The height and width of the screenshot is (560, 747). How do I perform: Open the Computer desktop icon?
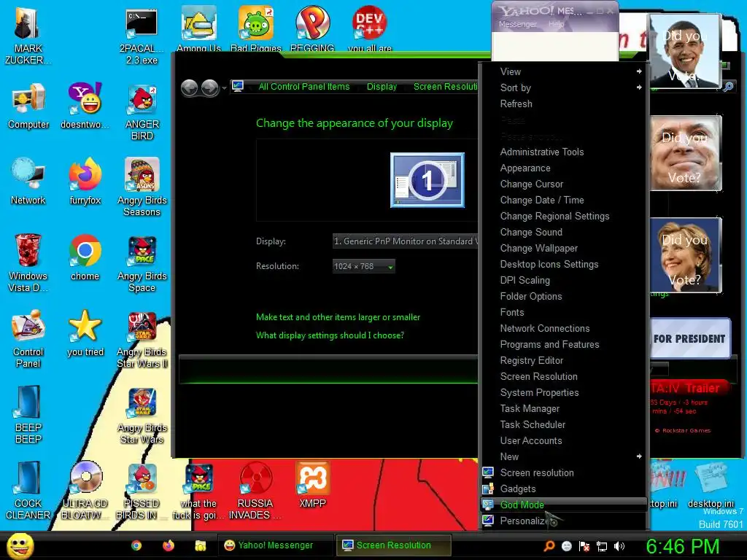tap(28, 106)
